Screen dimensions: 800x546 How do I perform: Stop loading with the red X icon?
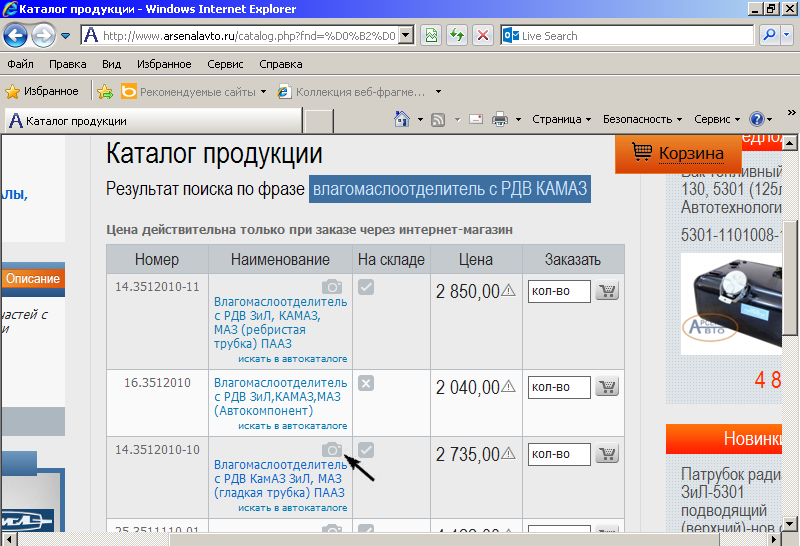pos(483,36)
